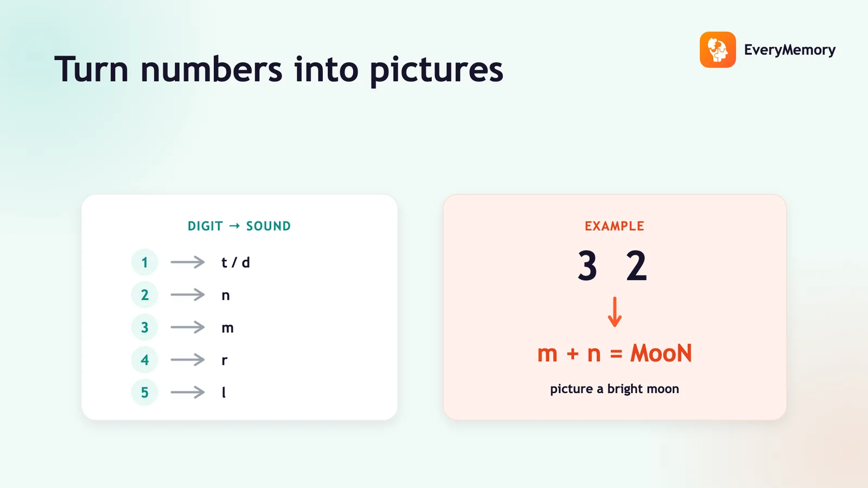868x488 pixels.
Task: Click the 'DIGIT → SOUND' card heading
Action: click(239, 226)
